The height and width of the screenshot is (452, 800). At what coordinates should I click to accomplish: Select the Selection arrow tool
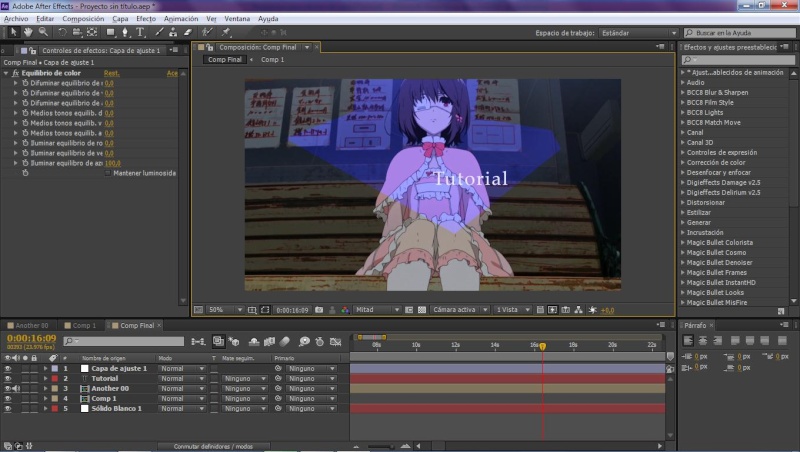coord(14,32)
